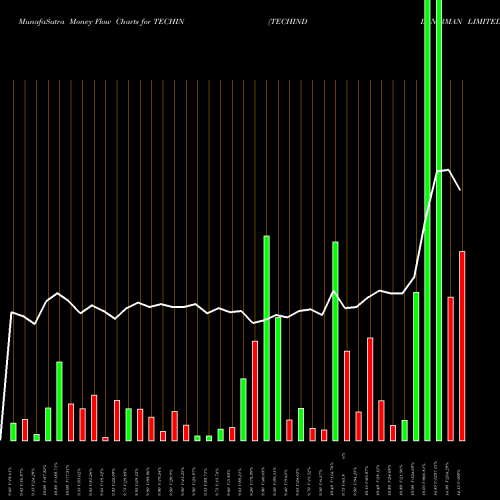This screenshot has height=500, width=500.
Task: Click the peak of the white price line
Action: pyautogui.click(x=449, y=170)
